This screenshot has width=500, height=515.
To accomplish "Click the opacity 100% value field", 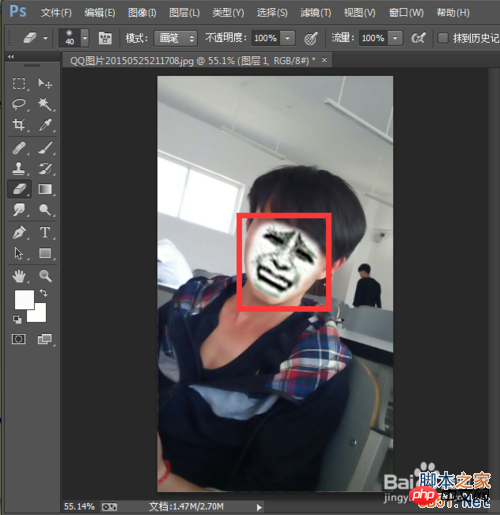I will (x=266, y=38).
